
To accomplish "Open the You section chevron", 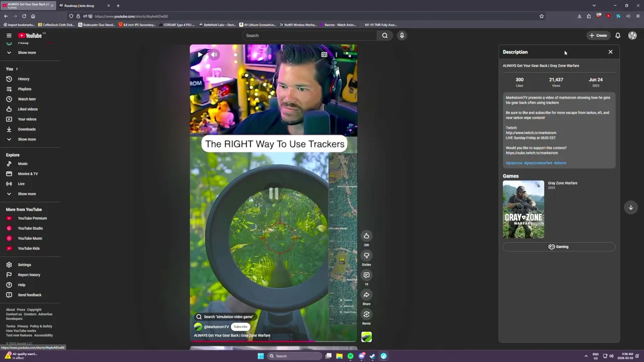I will [17, 69].
